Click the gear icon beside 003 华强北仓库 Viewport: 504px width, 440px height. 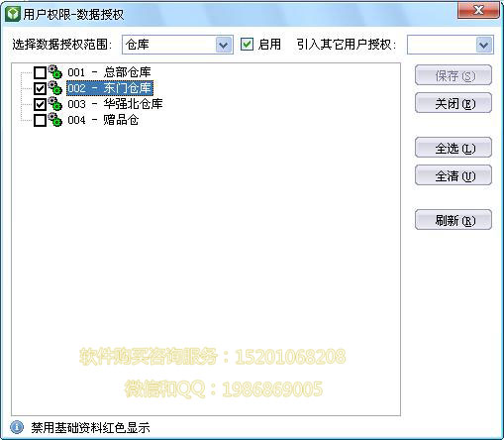pos(54,104)
